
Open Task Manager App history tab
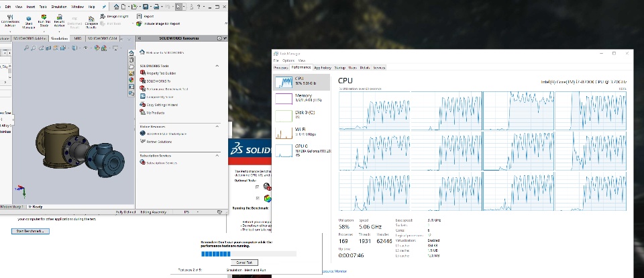323,67
